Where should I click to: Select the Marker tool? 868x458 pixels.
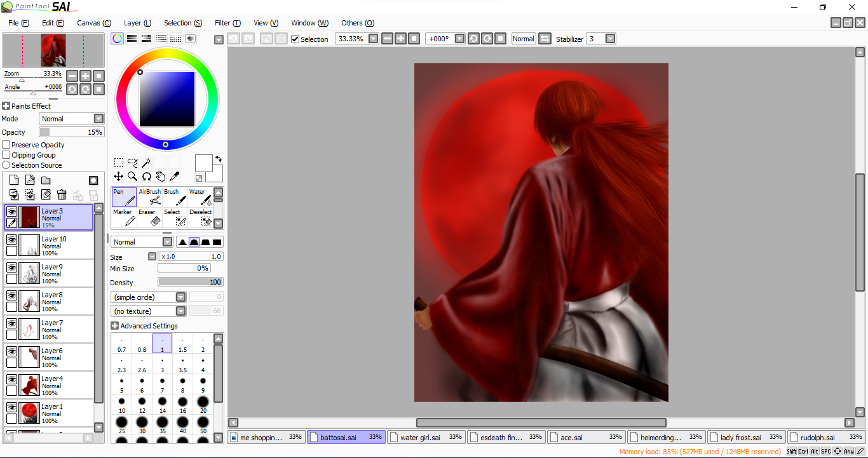[124, 217]
